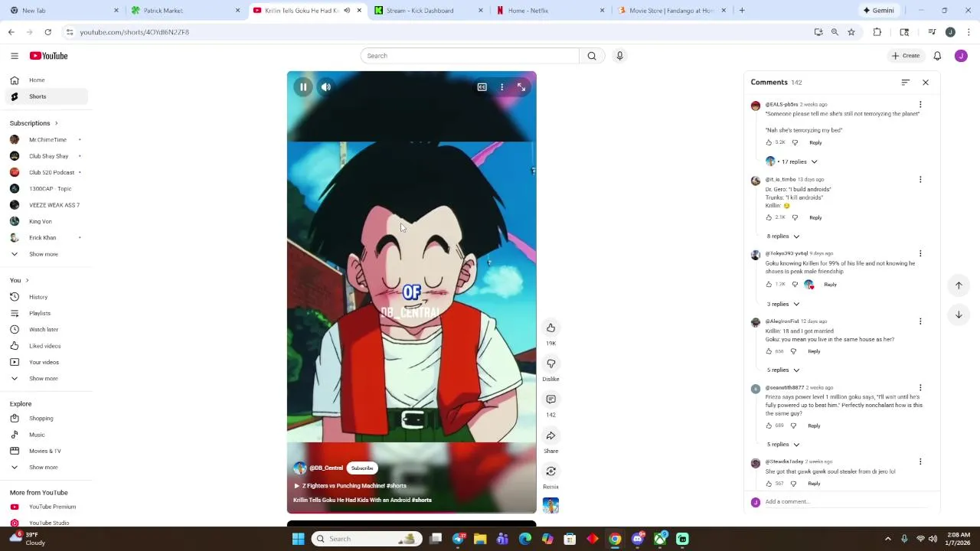Image resolution: width=980 pixels, height=551 pixels.
Task: Like the @Tokyo393 comment
Action: coord(769,285)
